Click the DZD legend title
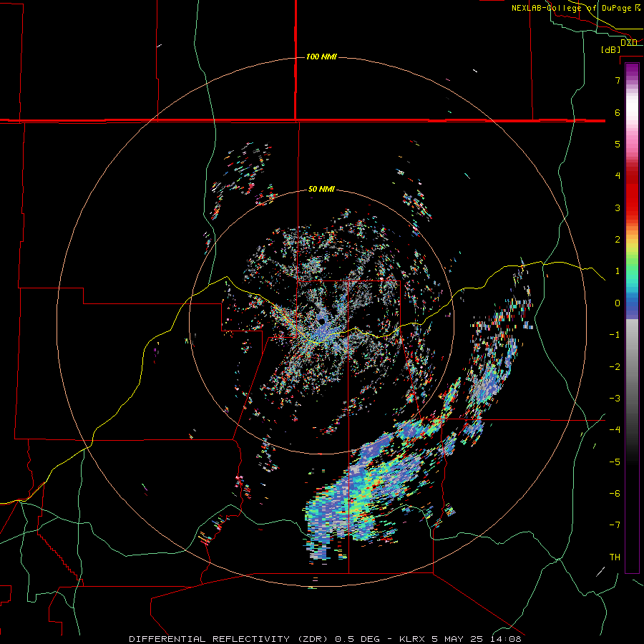 click(629, 43)
